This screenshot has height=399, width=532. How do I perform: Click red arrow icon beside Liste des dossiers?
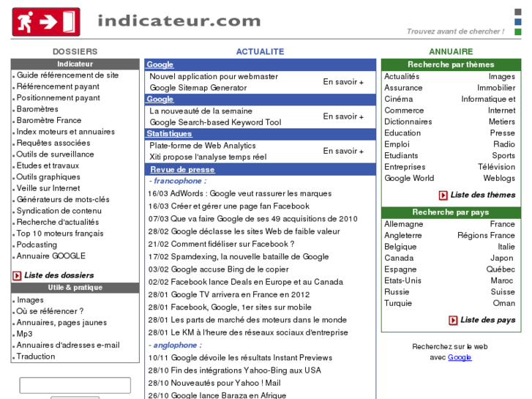[x=17, y=275]
